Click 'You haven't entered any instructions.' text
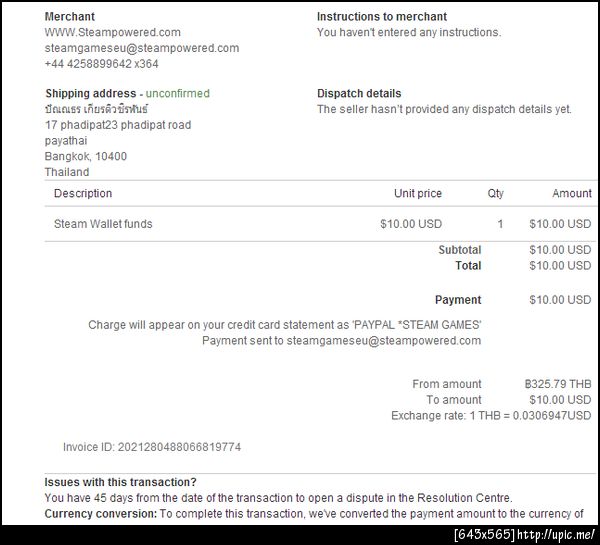Image resolution: width=600 pixels, height=545 pixels. (x=409, y=33)
